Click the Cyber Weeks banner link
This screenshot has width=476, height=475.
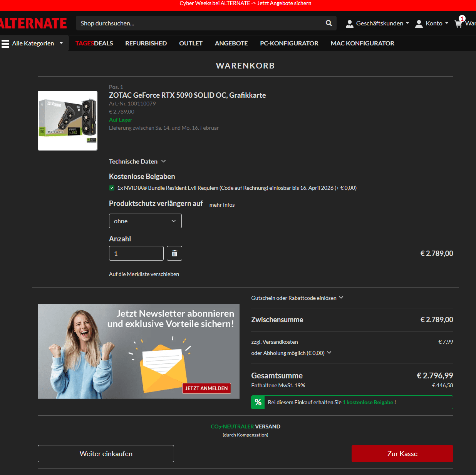[245, 3]
